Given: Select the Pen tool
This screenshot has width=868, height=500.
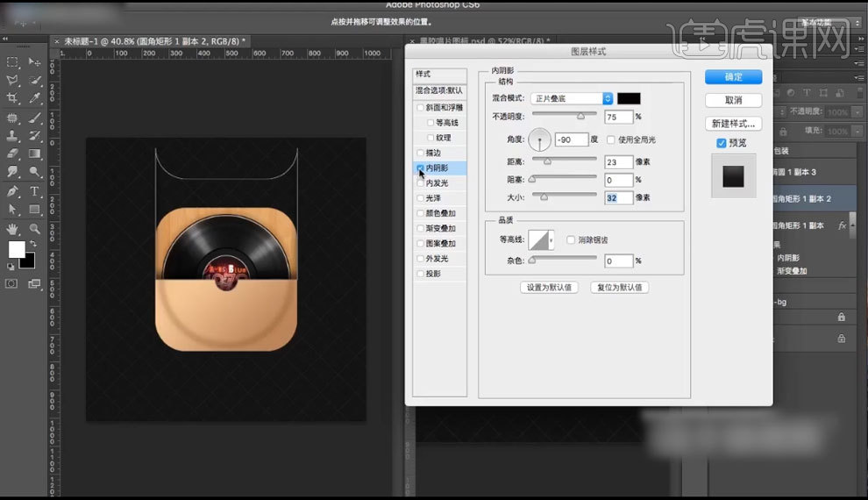Looking at the screenshot, I should point(12,191).
